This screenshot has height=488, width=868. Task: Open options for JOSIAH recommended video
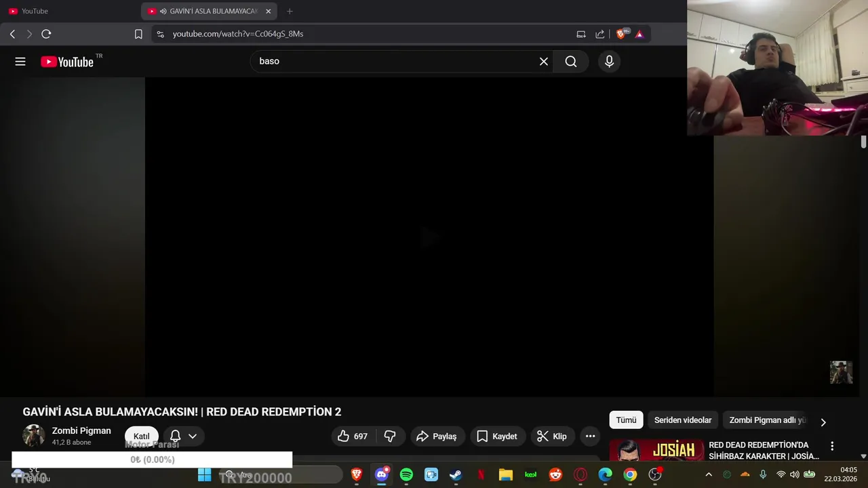tap(832, 446)
